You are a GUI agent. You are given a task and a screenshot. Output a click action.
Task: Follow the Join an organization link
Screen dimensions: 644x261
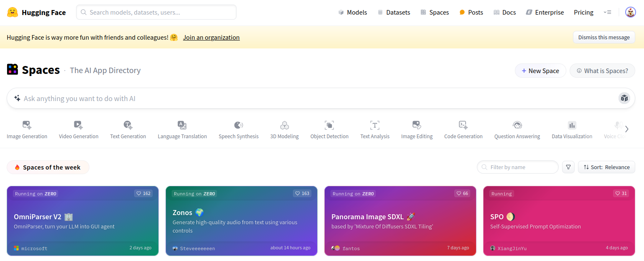coord(211,37)
